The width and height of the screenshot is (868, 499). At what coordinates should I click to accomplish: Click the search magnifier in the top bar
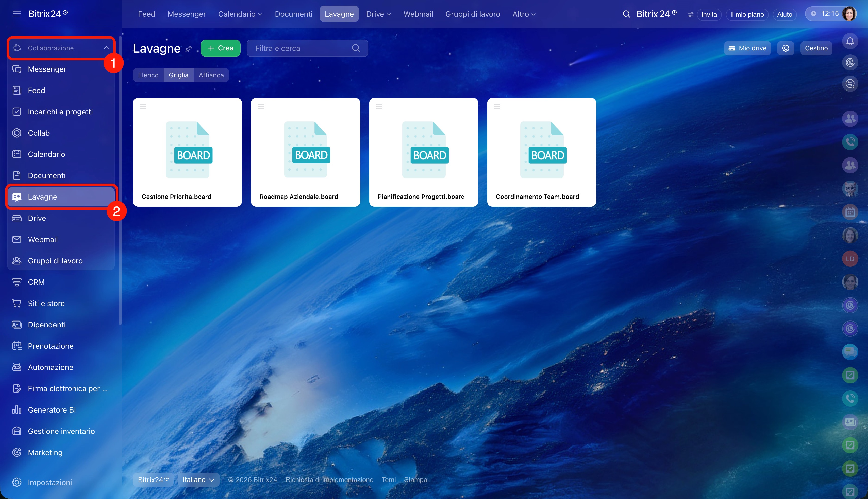(626, 14)
